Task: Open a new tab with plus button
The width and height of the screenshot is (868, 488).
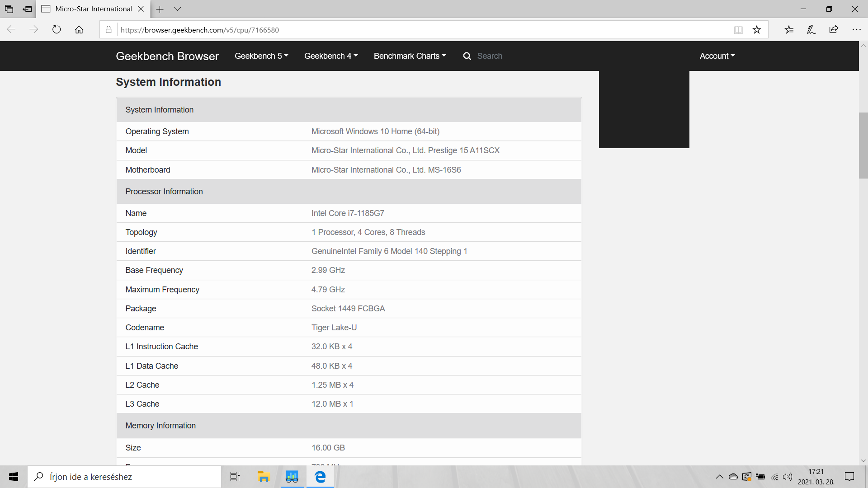Action: click(x=160, y=9)
